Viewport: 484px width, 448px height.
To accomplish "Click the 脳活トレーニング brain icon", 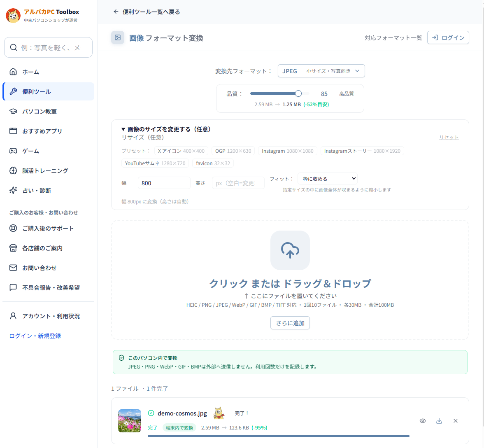I will 13,170.
